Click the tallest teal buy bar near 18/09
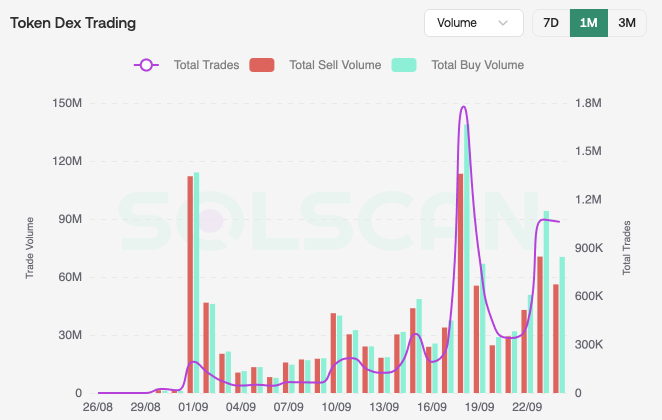Viewport: 662px width, 420px height. [x=467, y=258]
